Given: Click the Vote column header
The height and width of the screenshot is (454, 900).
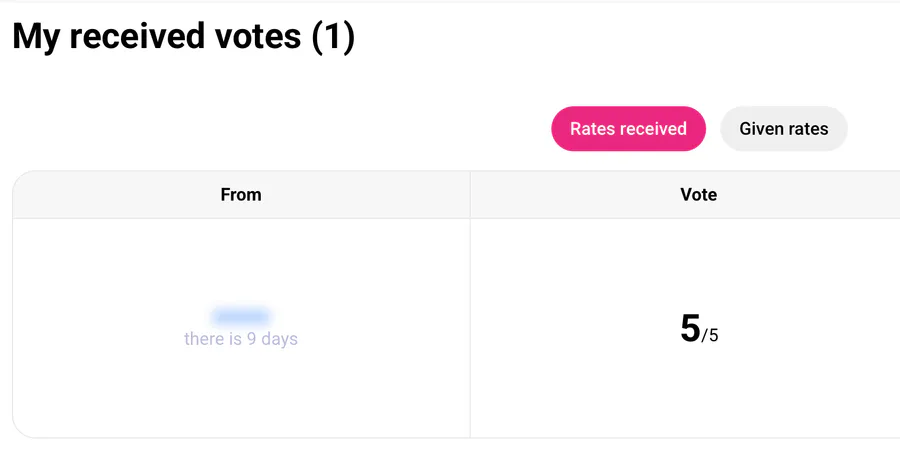Looking at the screenshot, I should tap(699, 195).
